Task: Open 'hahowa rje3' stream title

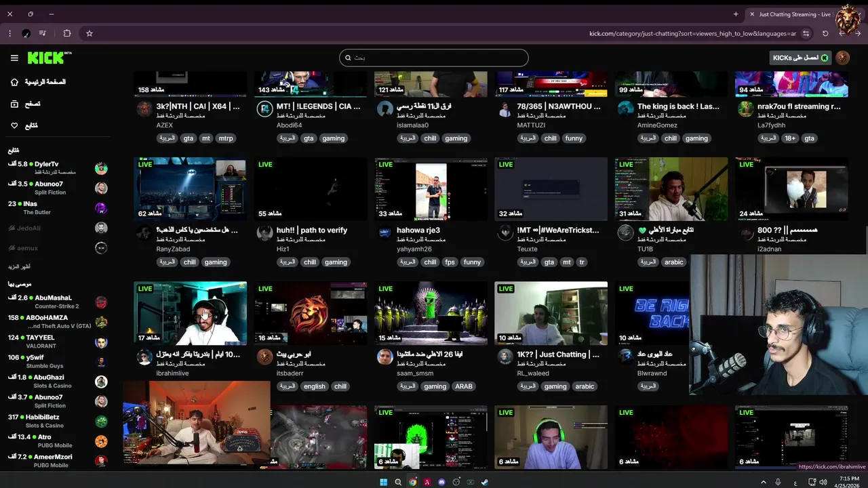Action: click(418, 230)
